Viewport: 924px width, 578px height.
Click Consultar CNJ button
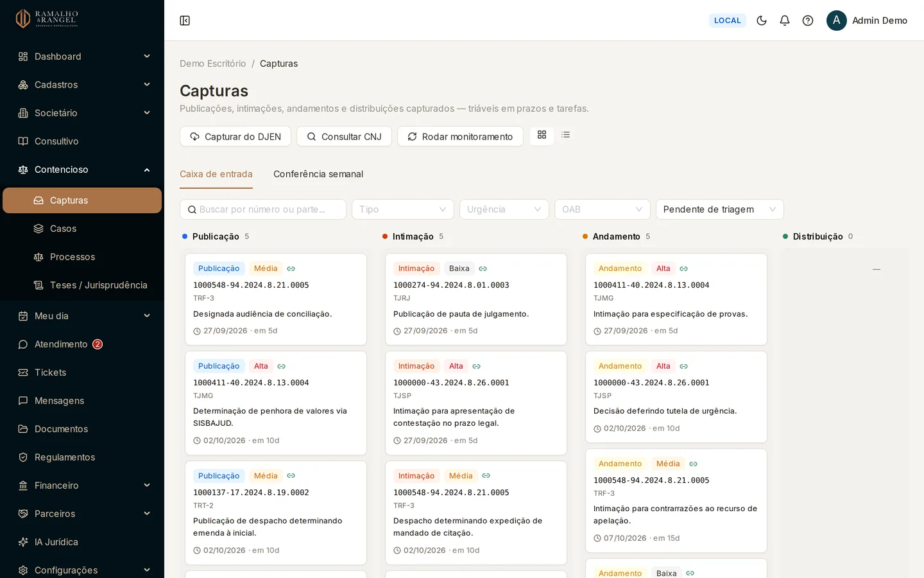point(344,136)
